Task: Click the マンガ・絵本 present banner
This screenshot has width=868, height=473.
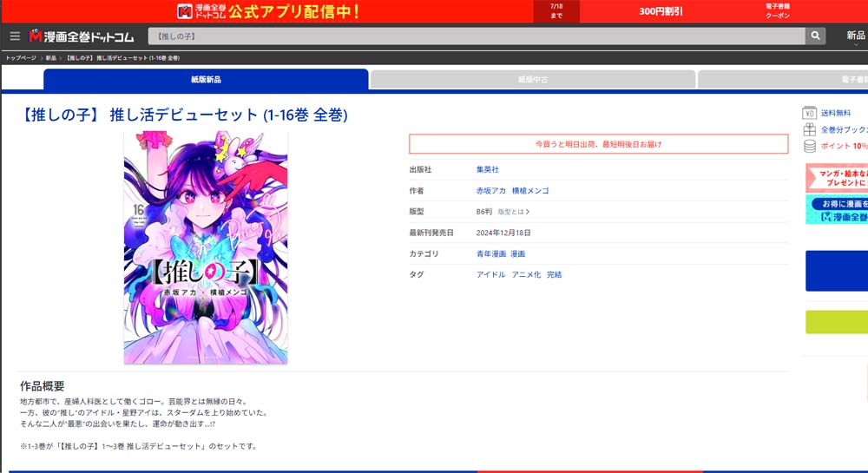Action: click(x=837, y=178)
